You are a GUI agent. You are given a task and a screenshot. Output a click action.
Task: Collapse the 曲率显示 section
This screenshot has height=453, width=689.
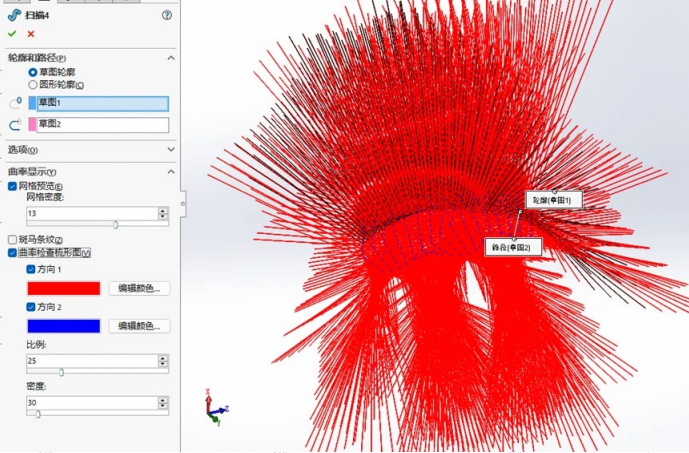tap(171, 172)
